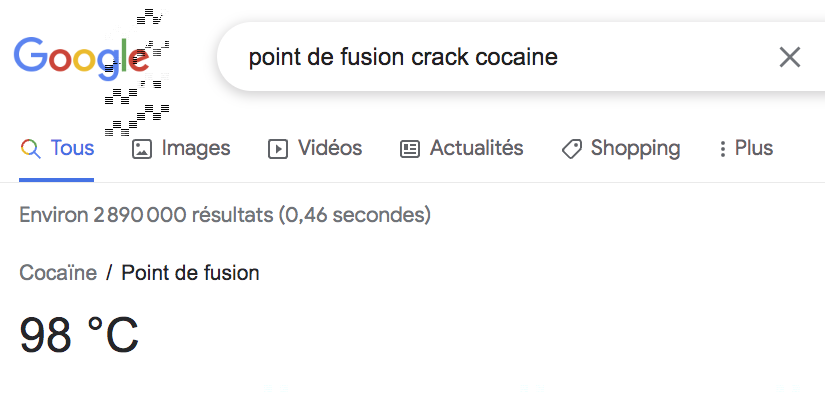Clear the search query with the X
825x393 pixels.
point(790,57)
